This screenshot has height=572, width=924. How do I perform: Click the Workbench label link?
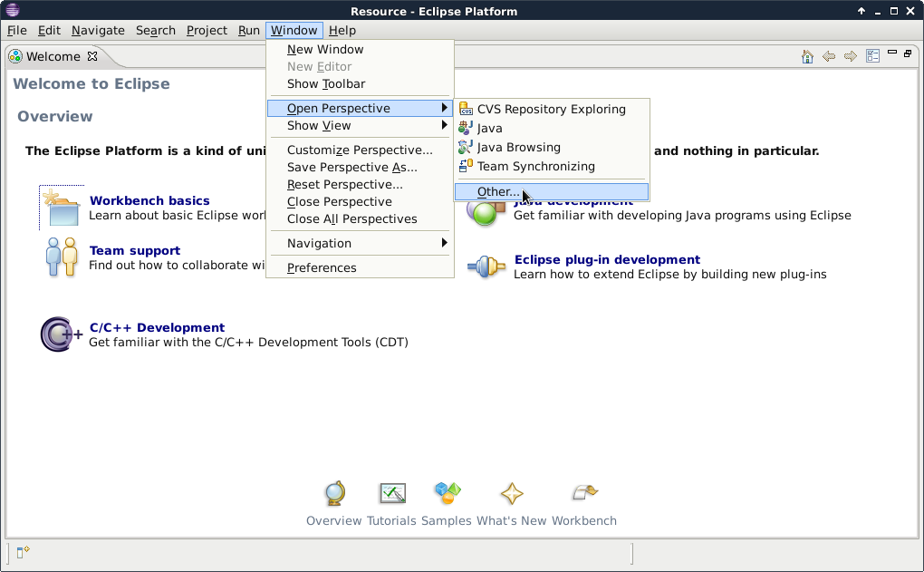coord(584,520)
